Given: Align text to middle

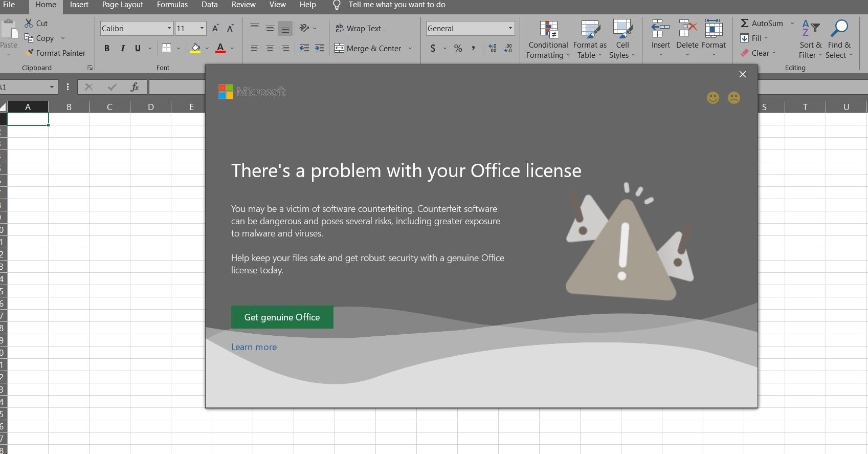Looking at the screenshot, I should coord(270,28).
